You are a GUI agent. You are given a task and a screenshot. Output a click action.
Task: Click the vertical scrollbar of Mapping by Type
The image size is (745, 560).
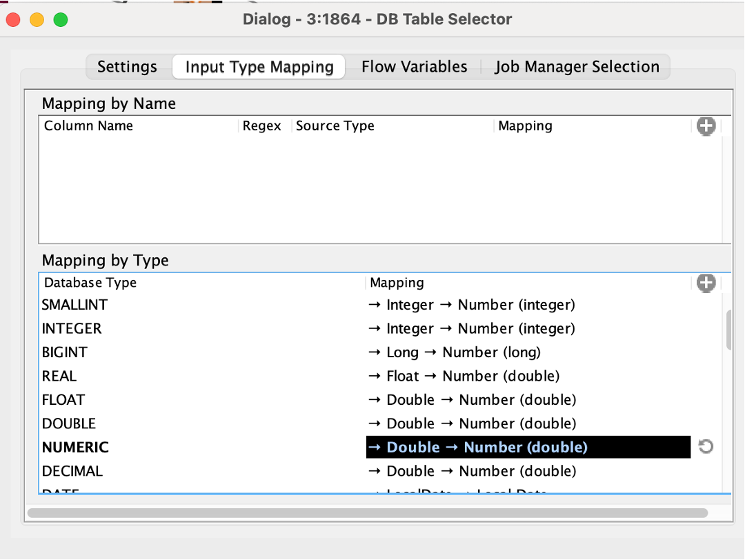(x=729, y=330)
